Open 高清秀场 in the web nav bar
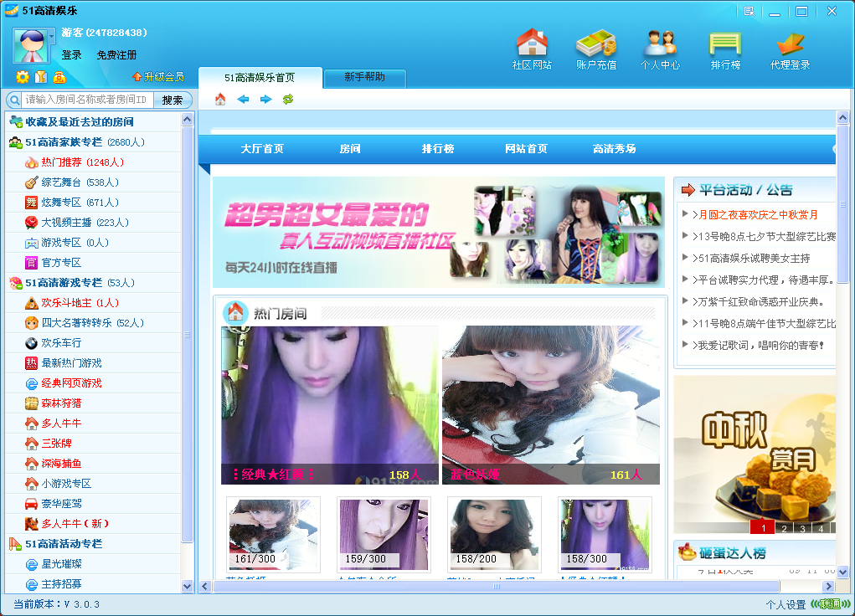The image size is (855, 616). click(x=615, y=149)
